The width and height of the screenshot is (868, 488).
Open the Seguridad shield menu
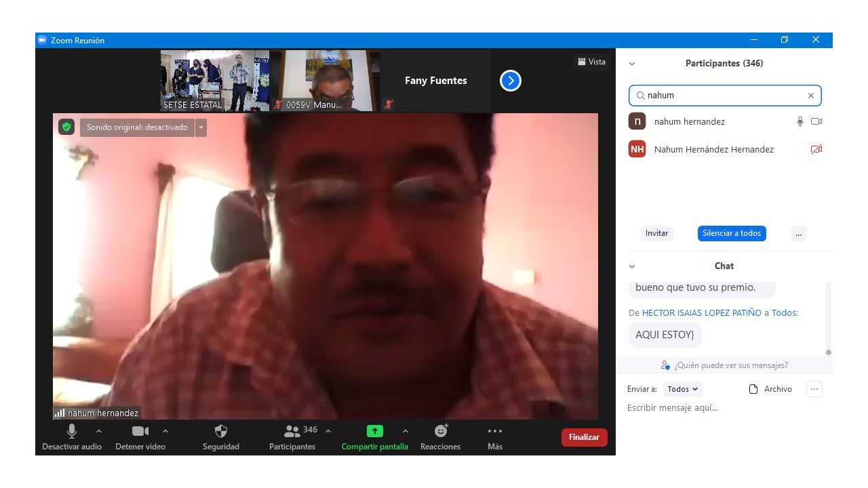(x=221, y=437)
